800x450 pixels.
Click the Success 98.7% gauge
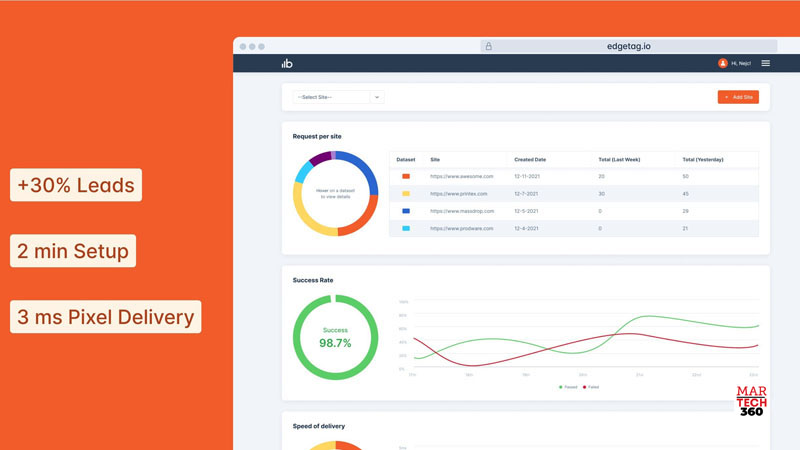click(x=336, y=337)
